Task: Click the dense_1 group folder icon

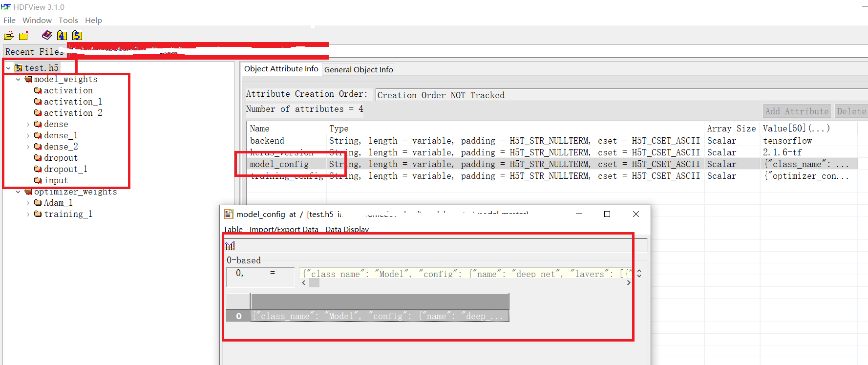Action: (38, 135)
